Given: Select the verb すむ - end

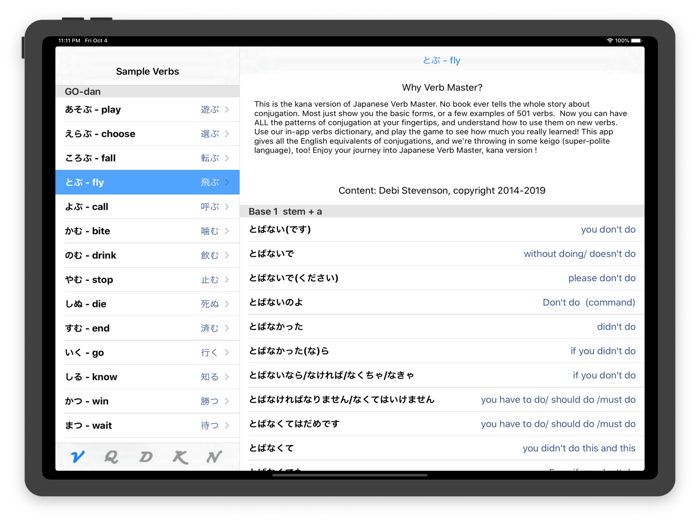Looking at the screenshot, I should point(147,328).
